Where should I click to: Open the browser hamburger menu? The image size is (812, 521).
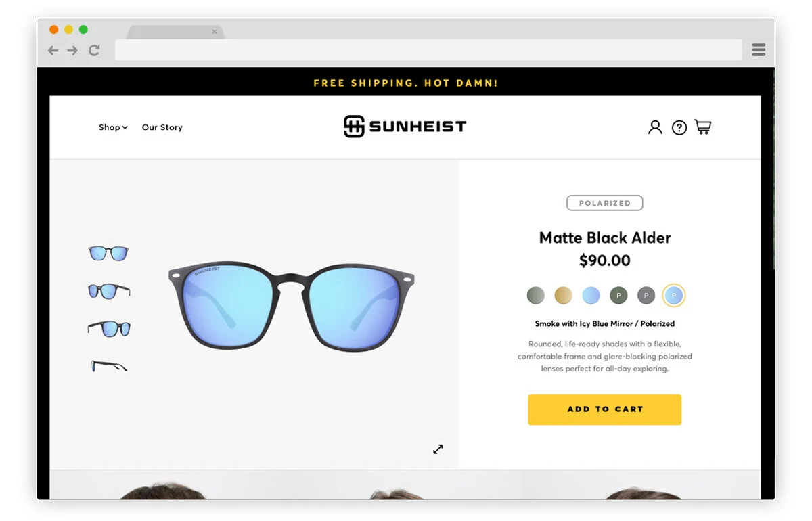coord(759,49)
